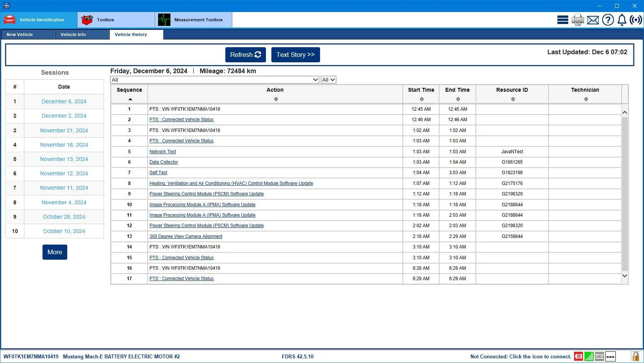This screenshot has width=644, height=363.
Task: Open the November 18, 2024 session
Action: (x=64, y=145)
